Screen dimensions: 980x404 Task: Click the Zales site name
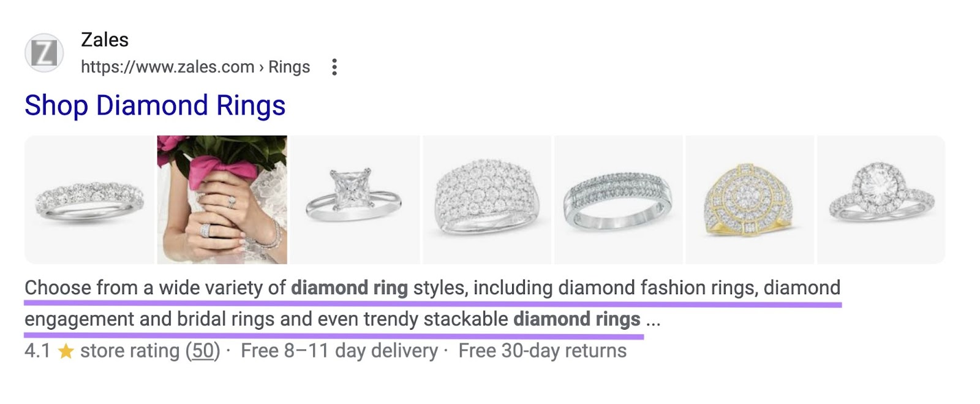pos(105,40)
